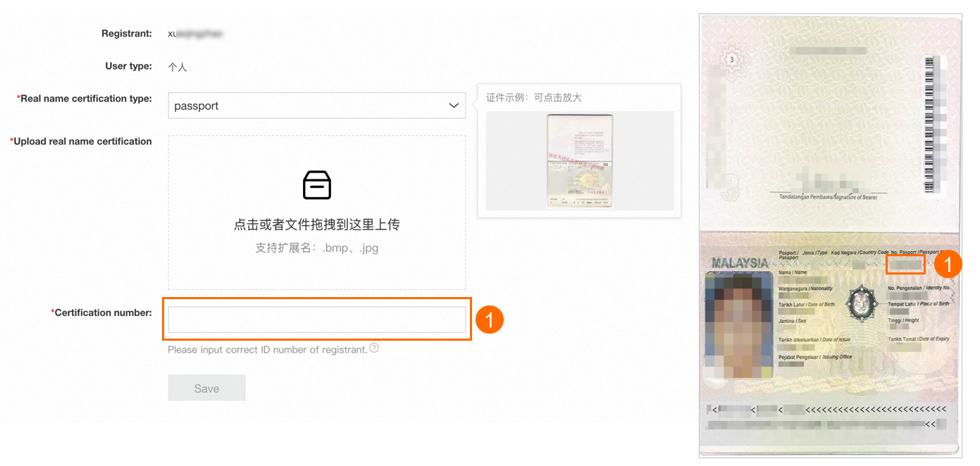The height and width of the screenshot is (466, 980).
Task: Click the dropdown chevron on certification type
Action: pos(454,105)
